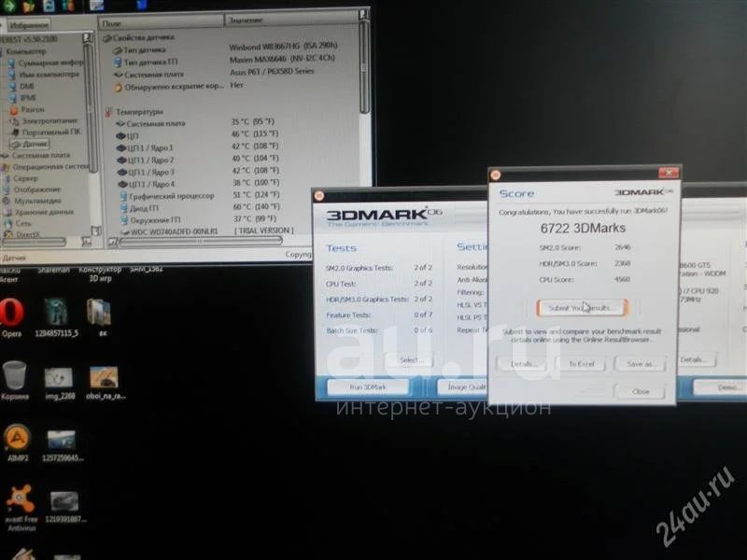Click Компьютер root node in EVEREST tree
This screenshot has width=747, height=560.
(24, 51)
